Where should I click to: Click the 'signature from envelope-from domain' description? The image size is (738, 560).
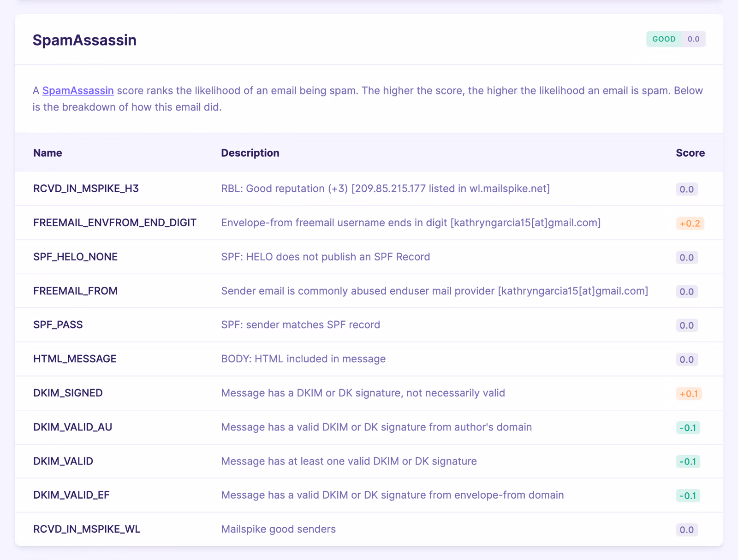[x=393, y=495]
